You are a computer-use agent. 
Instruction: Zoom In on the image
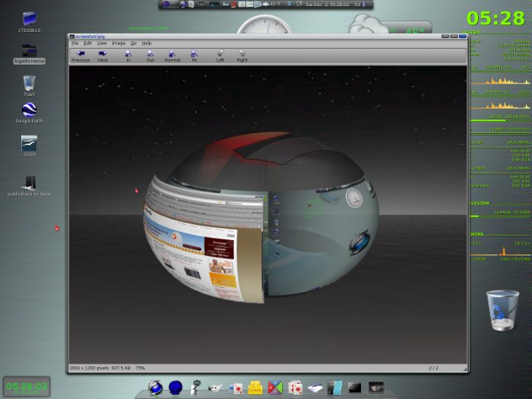tap(128, 55)
